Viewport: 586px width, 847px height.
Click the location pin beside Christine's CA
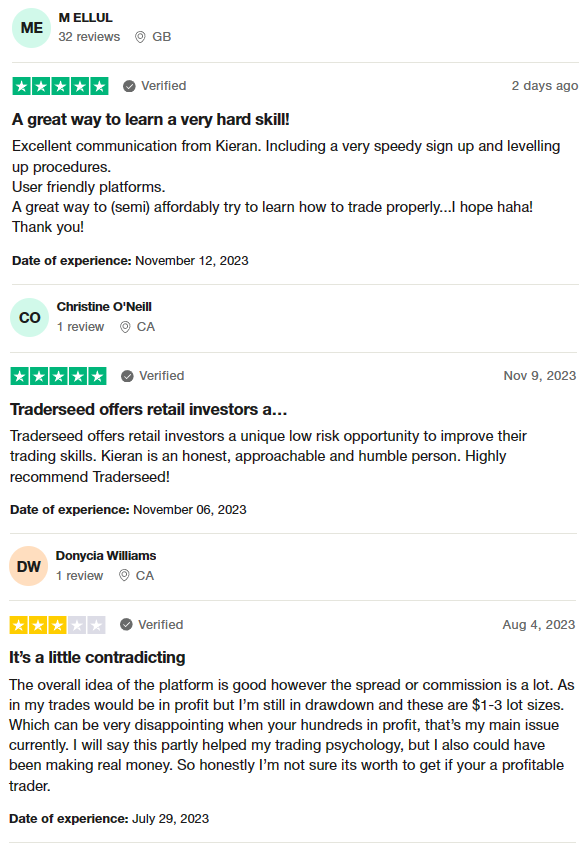point(125,327)
